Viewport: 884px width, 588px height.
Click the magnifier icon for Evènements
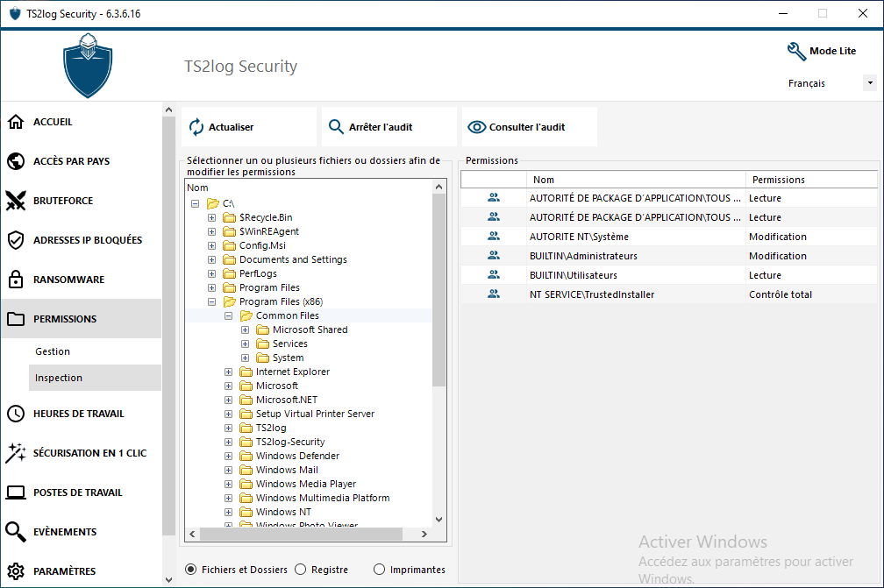pyautogui.click(x=16, y=532)
